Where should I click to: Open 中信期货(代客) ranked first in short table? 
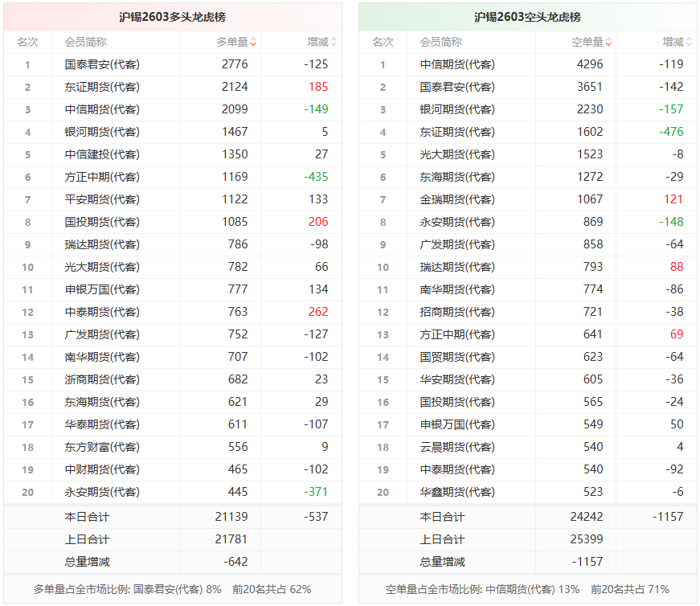[x=457, y=64]
